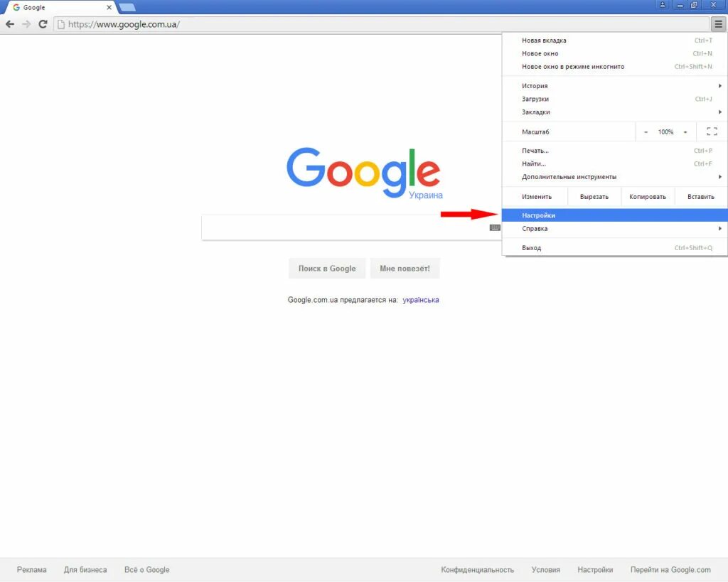Screen dimensions: 728x582
Task: Toggle fullscreen mode icon in the zoom row
Action: 712,131
